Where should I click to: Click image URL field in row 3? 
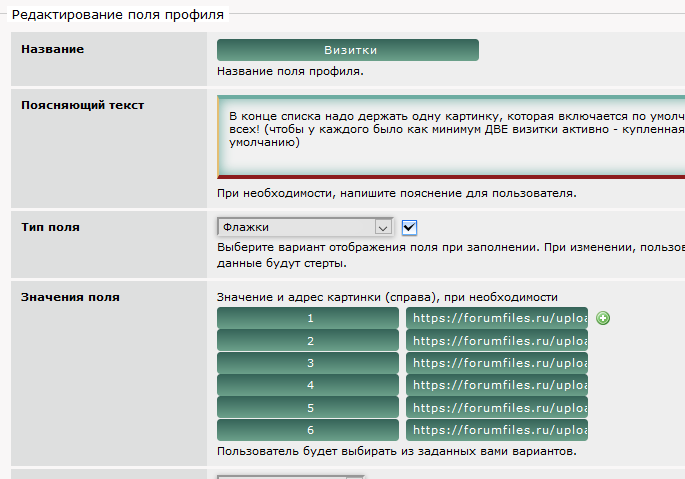pyautogui.click(x=497, y=363)
